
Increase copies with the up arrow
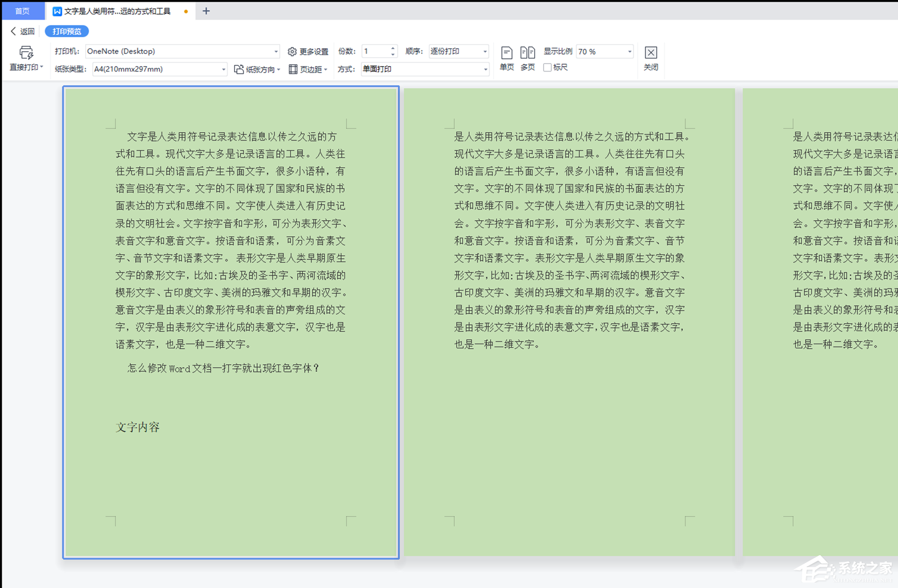[393, 48]
